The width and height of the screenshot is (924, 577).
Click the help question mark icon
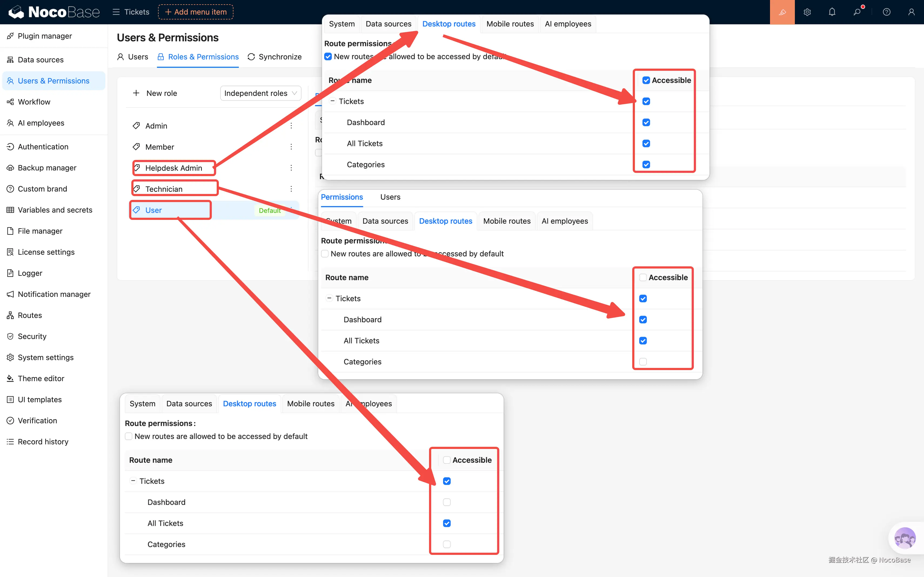887,12
